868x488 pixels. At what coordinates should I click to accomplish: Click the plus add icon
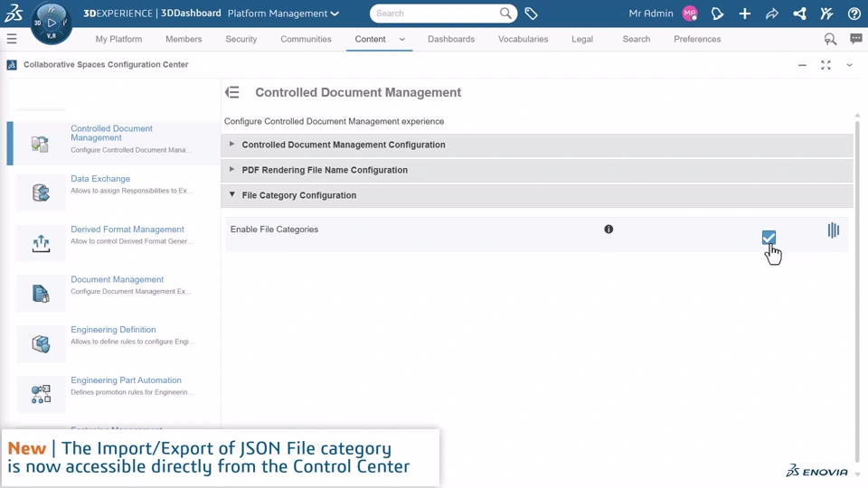(744, 14)
